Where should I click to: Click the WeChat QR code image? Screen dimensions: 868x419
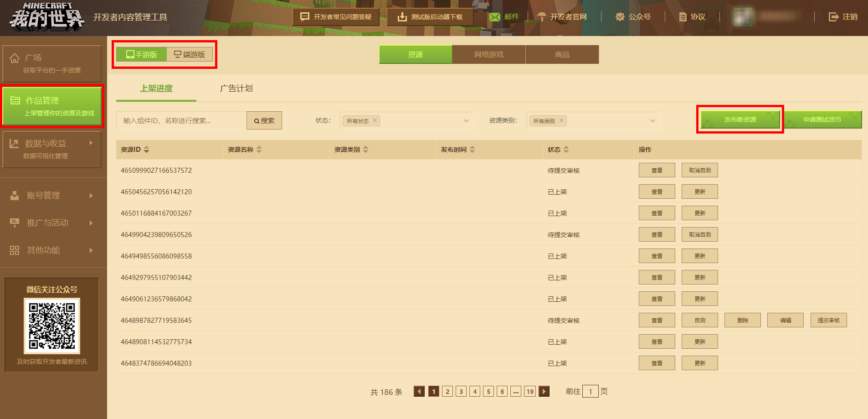tap(52, 326)
